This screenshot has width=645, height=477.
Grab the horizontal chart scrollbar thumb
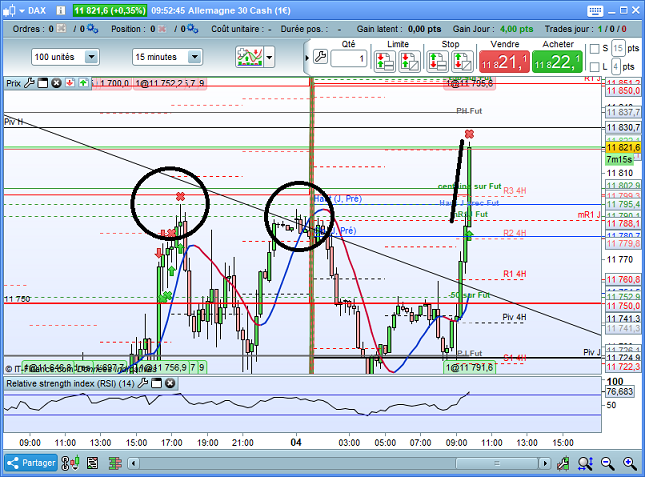click(x=497, y=463)
